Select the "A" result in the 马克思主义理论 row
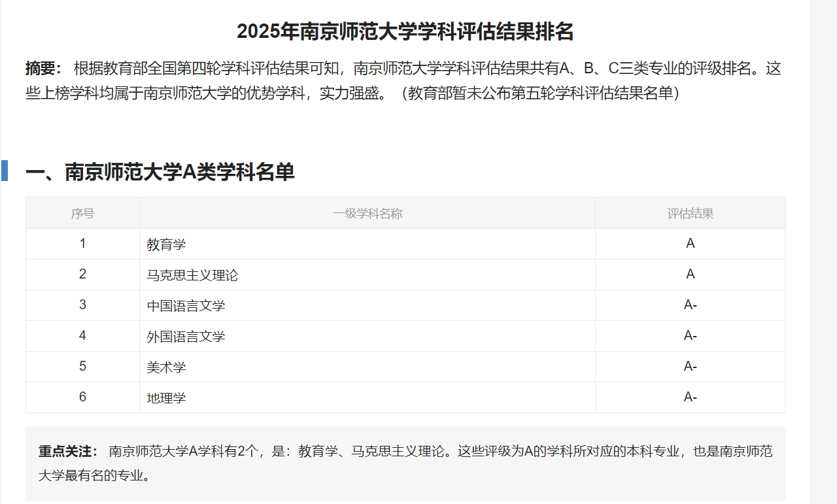Screen dimensions: 837x504 (691, 275)
